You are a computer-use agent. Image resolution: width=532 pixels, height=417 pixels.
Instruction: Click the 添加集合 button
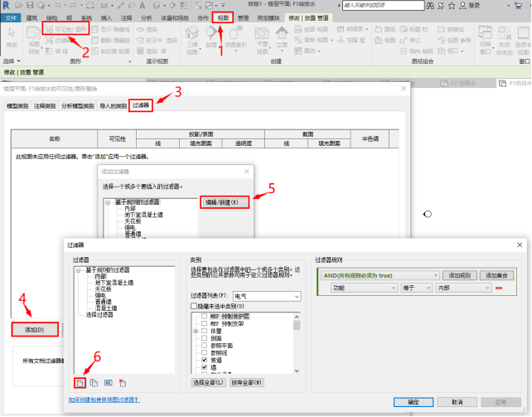click(x=496, y=275)
